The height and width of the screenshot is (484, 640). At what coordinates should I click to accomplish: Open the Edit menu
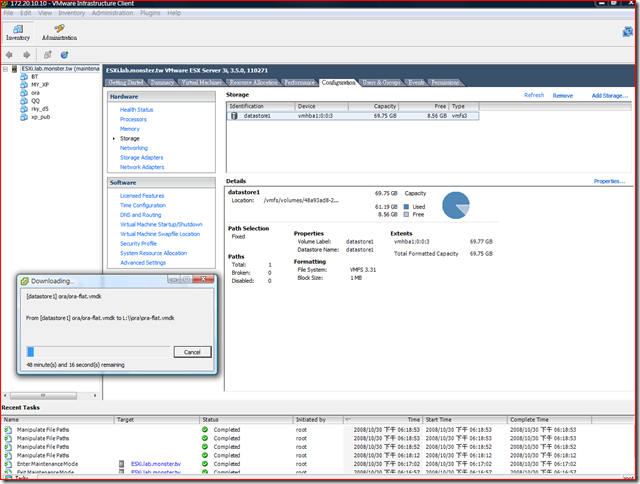pyautogui.click(x=25, y=13)
